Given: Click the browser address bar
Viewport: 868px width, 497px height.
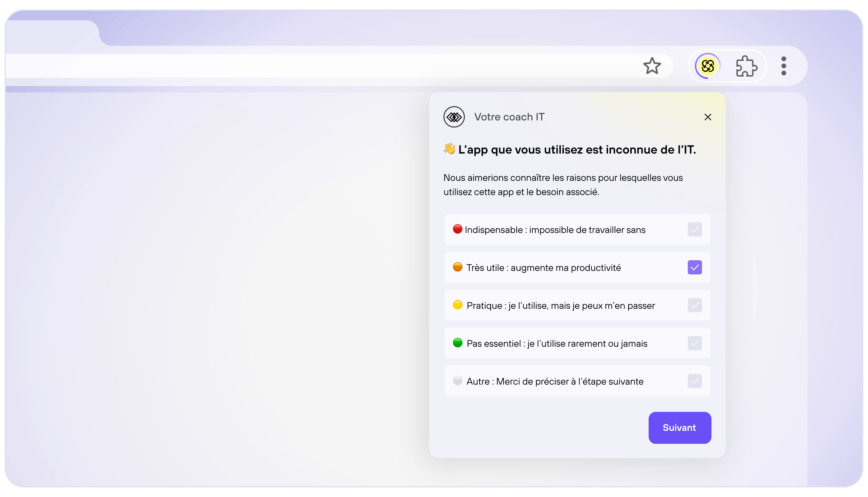Looking at the screenshot, I should click(307, 66).
